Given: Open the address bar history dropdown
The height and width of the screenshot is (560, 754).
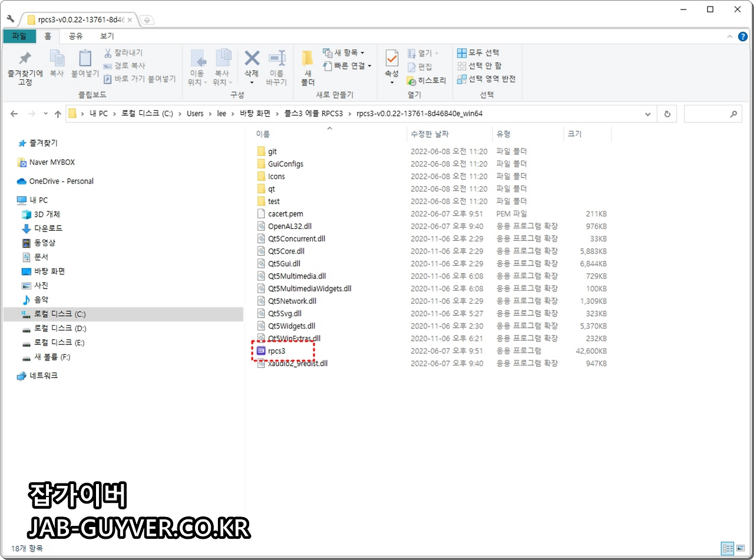Looking at the screenshot, I should click(647, 114).
